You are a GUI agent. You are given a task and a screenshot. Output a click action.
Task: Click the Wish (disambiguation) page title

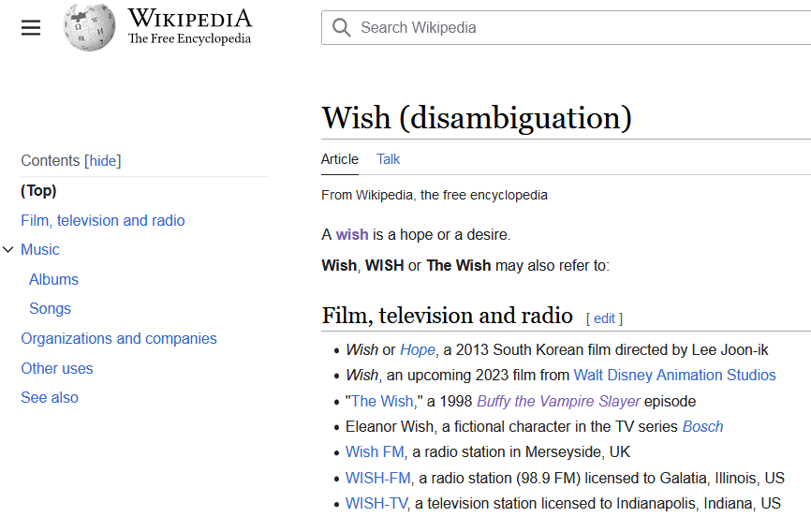[477, 117]
